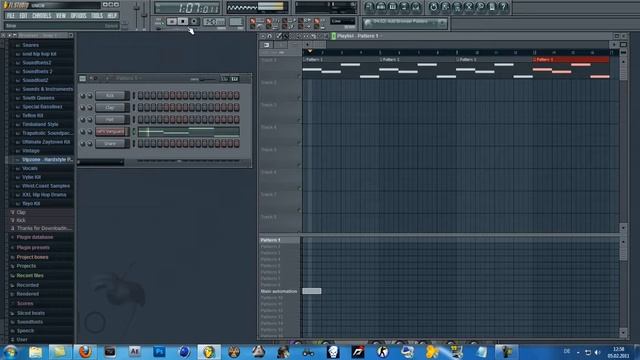The width and height of the screenshot is (640, 360).
Task: Toggle the first step of Clap row
Action: [x=141, y=107]
